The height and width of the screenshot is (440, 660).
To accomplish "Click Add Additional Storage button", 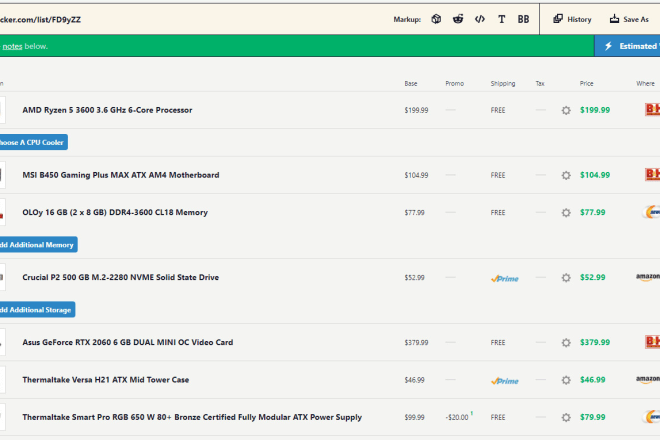I will pyautogui.click(x=37, y=310).
